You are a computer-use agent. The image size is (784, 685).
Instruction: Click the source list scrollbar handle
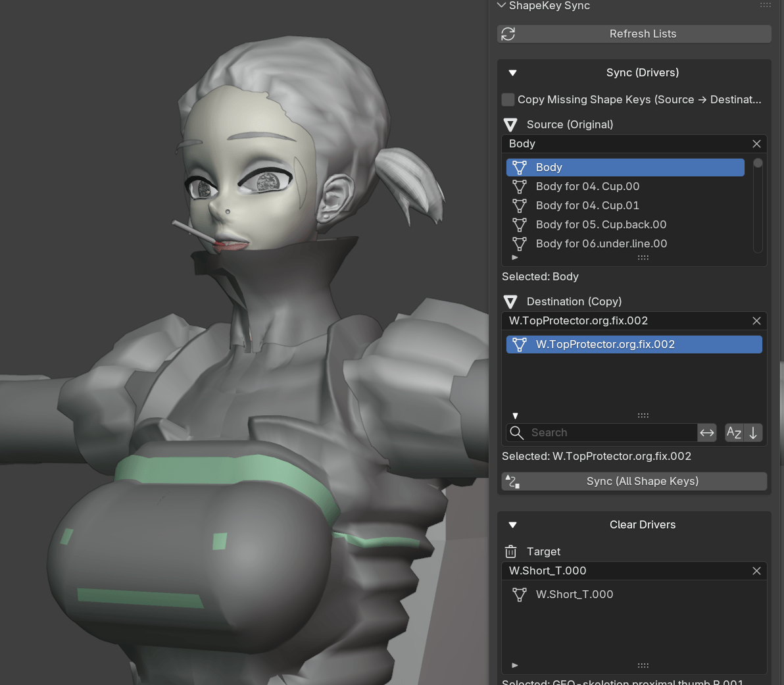click(758, 163)
